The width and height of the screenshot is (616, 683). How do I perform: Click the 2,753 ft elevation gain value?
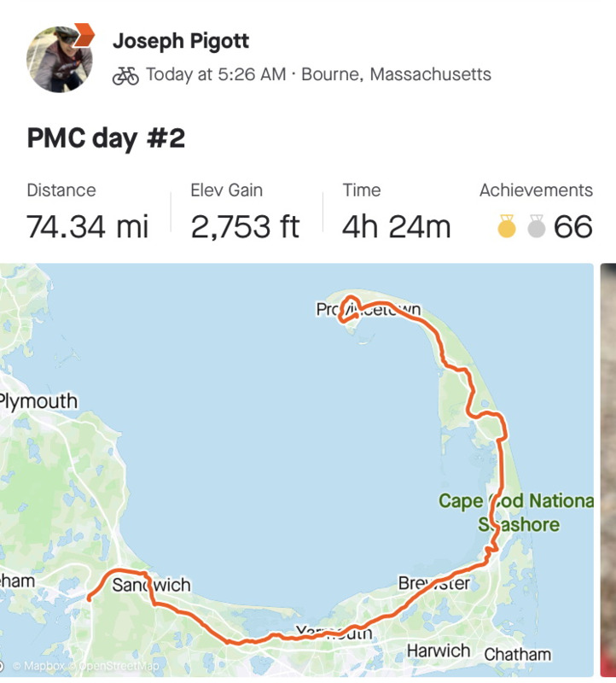pyautogui.click(x=245, y=226)
